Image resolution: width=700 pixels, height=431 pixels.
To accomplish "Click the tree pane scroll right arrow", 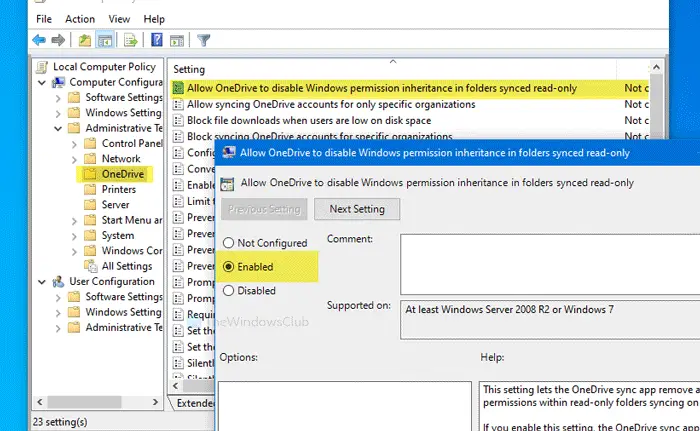I will pos(155,402).
